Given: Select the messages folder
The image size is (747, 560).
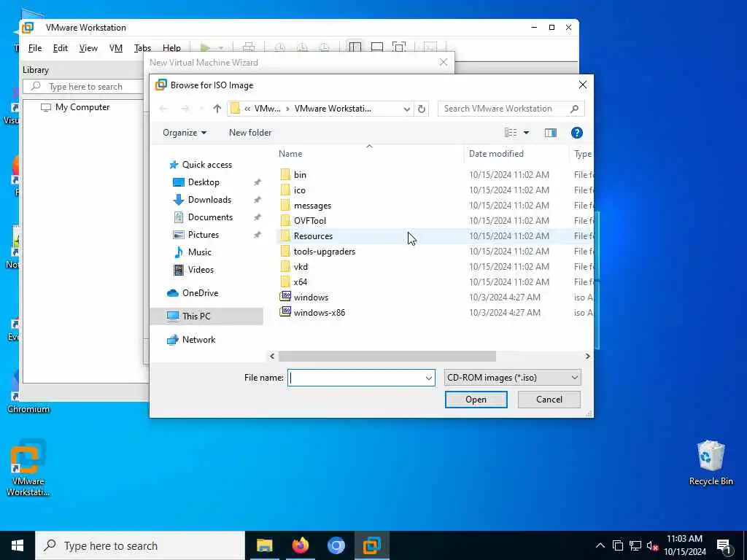Looking at the screenshot, I should (x=312, y=205).
